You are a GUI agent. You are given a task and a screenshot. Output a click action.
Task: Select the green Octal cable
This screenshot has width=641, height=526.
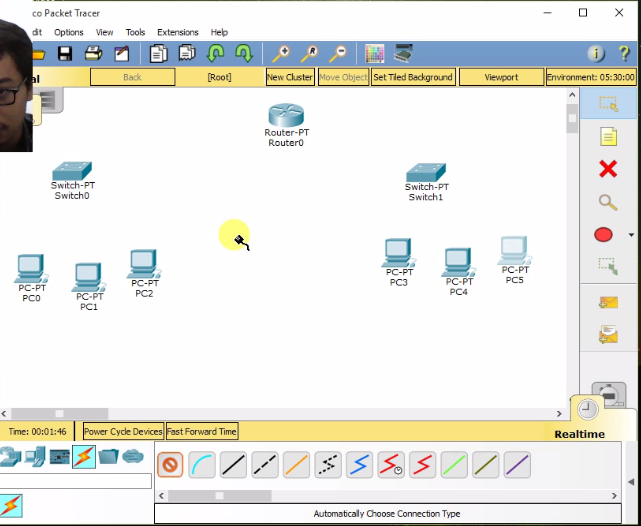[454, 465]
